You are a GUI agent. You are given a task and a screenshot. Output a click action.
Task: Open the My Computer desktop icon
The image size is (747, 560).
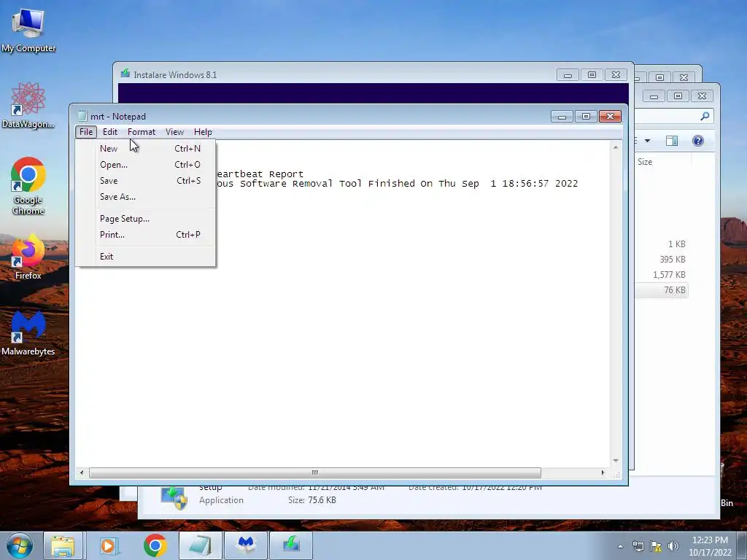[x=28, y=30]
